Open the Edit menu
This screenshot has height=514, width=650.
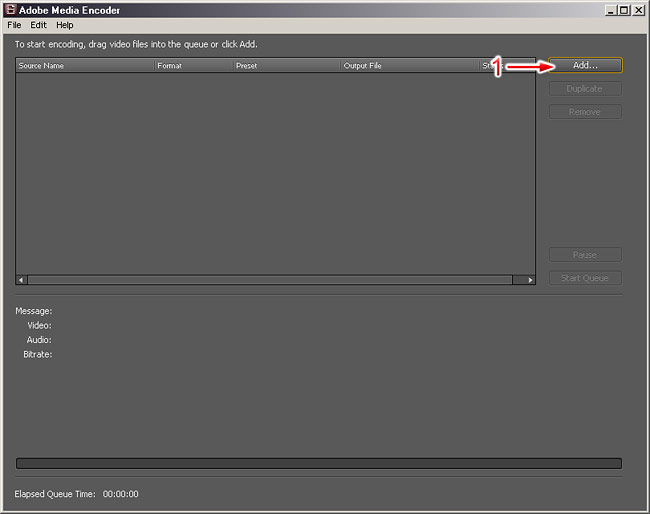(38, 25)
